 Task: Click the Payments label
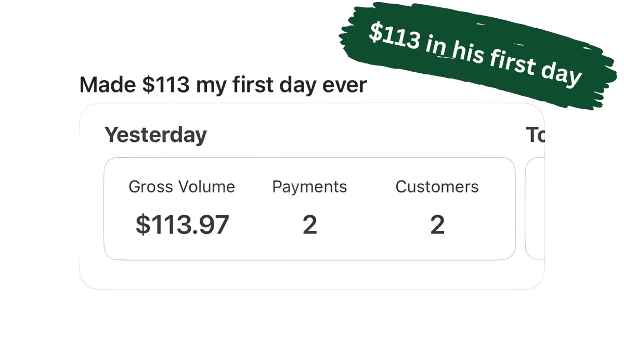309,187
